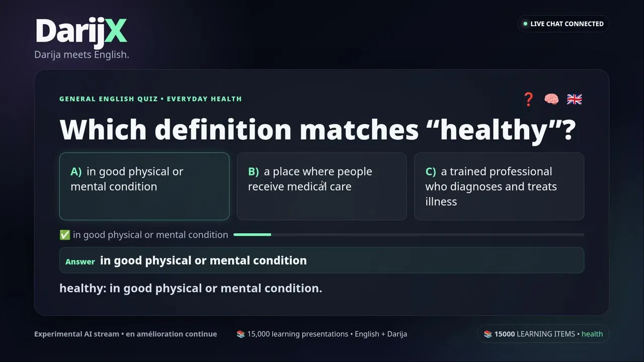Click the green checkmark beside the answer text
The image size is (644, 362).
(x=64, y=235)
